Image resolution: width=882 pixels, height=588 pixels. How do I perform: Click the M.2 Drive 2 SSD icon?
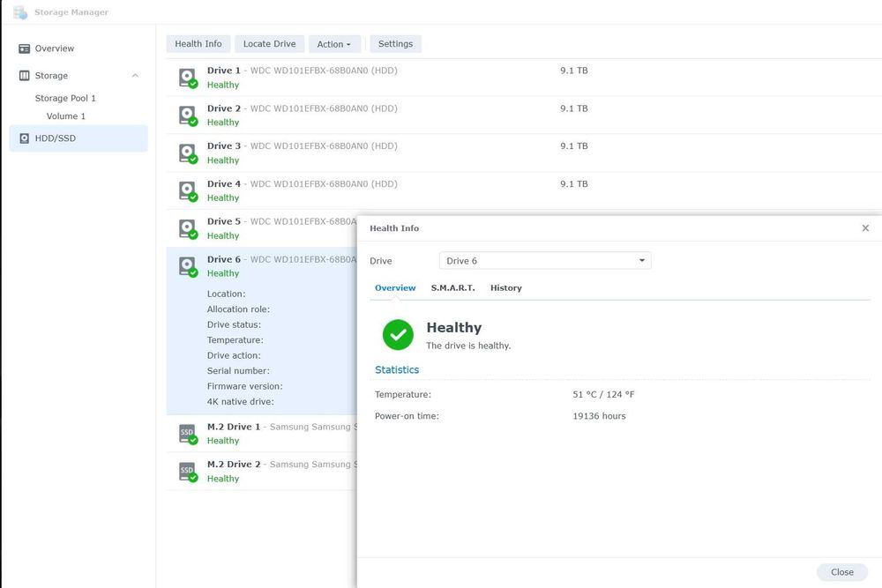point(188,472)
